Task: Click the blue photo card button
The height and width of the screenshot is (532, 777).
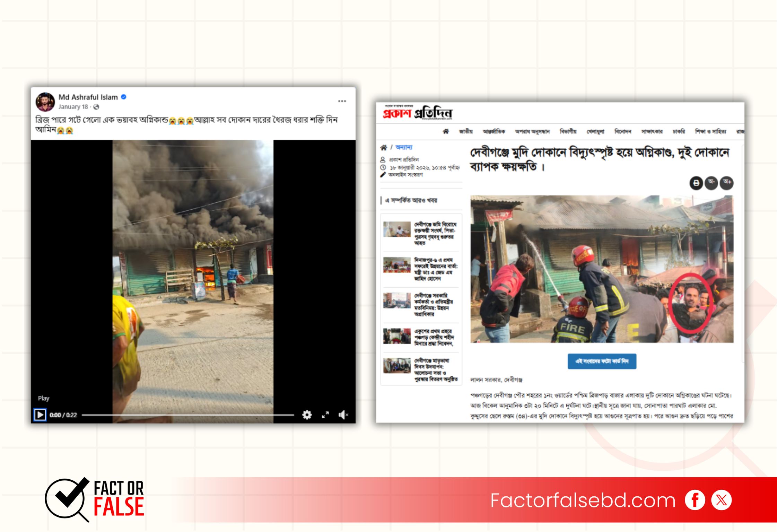Action: click(602, 361)
